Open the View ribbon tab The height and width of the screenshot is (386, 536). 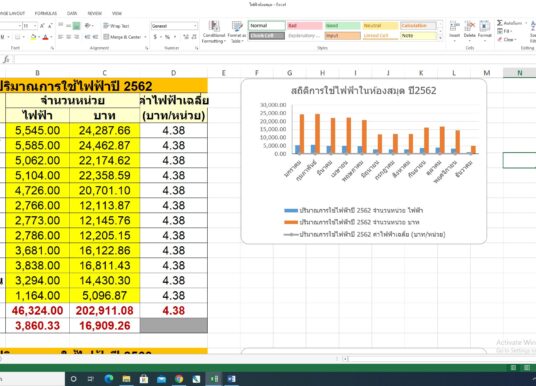pyautogui.click(x=117, y=13)
